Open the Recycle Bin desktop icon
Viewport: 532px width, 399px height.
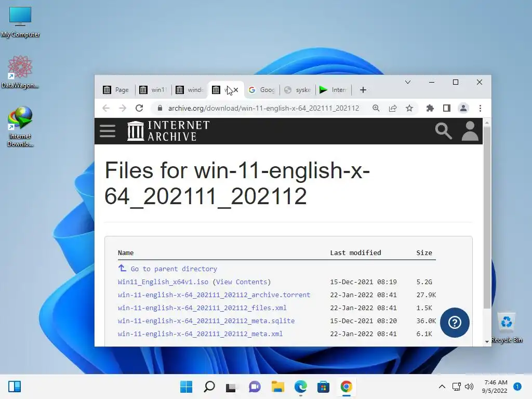pyautogui.click(x=507, y=327)
